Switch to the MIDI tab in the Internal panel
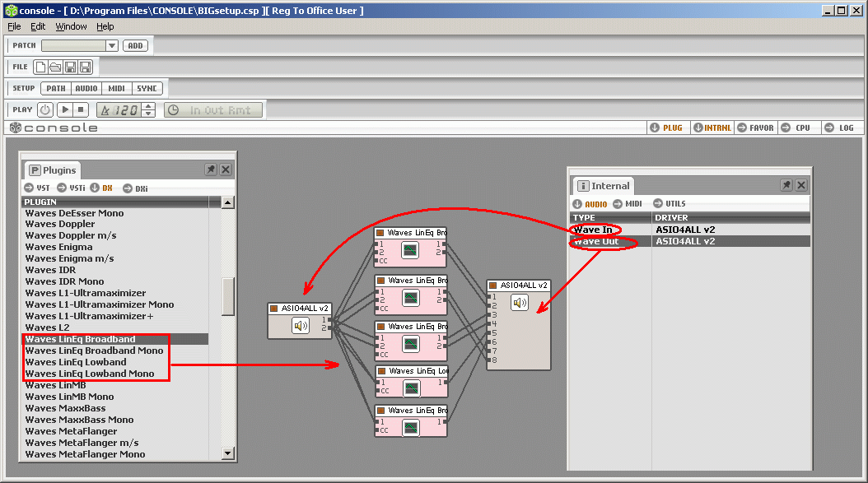 click(628, 203)
